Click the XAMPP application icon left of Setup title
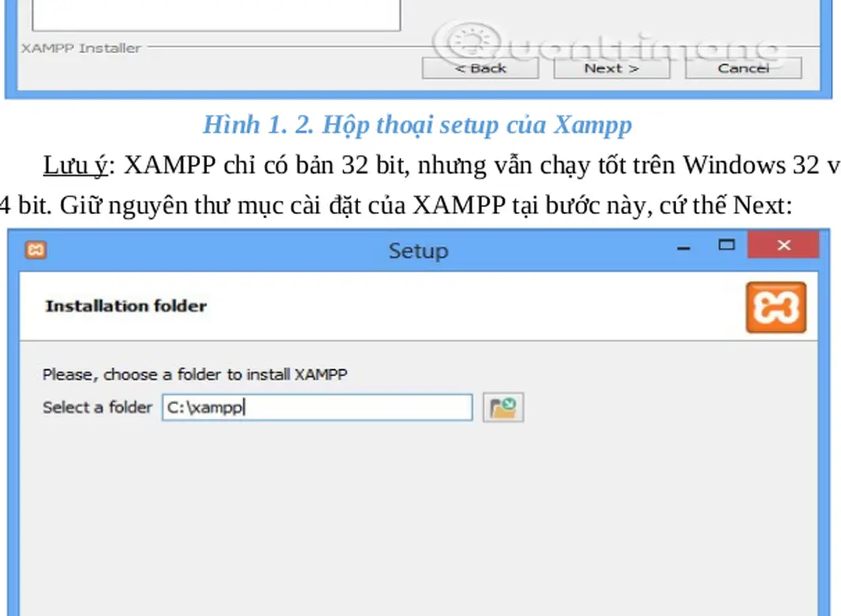 coord(37,250)
